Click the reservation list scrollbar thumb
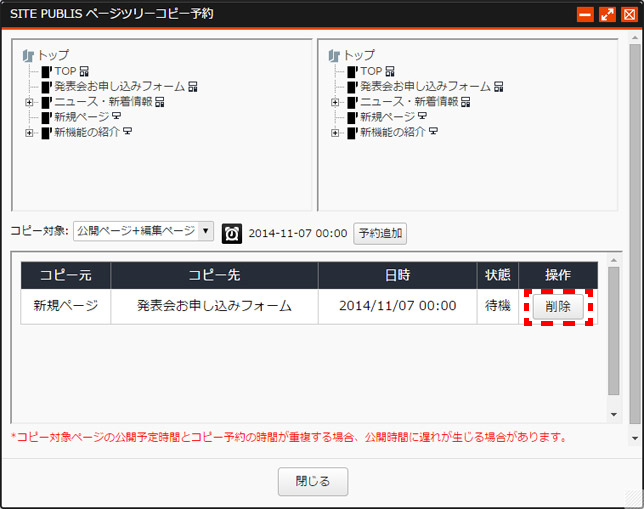 pos(614,331)
